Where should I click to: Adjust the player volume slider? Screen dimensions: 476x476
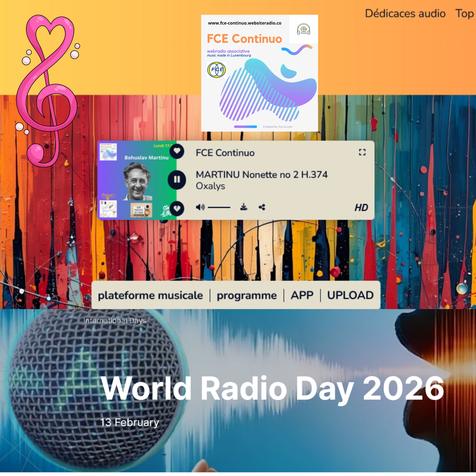click(219, 207)
